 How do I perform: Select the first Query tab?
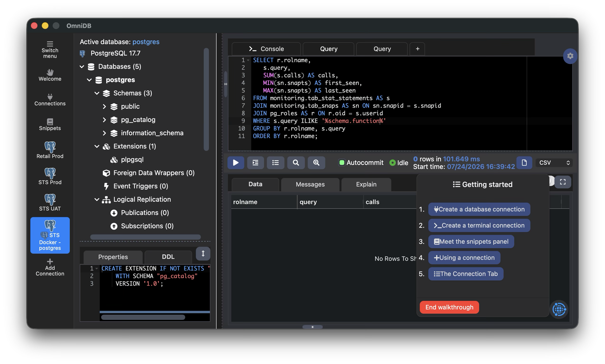click(328, 49)
